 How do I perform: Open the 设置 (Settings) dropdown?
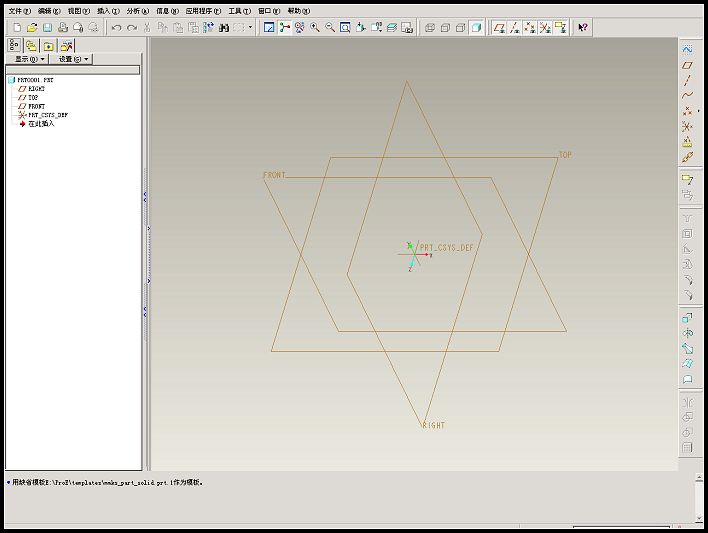coord(74,59)
